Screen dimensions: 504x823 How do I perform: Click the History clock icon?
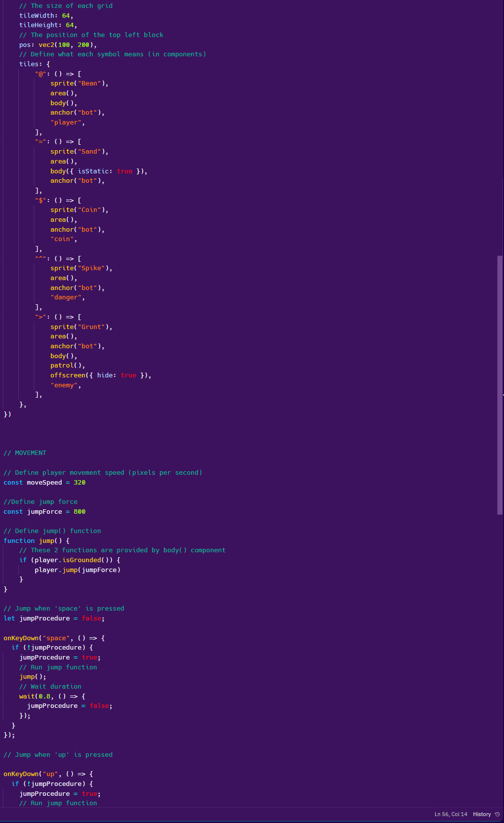click(x=497, y=814)
